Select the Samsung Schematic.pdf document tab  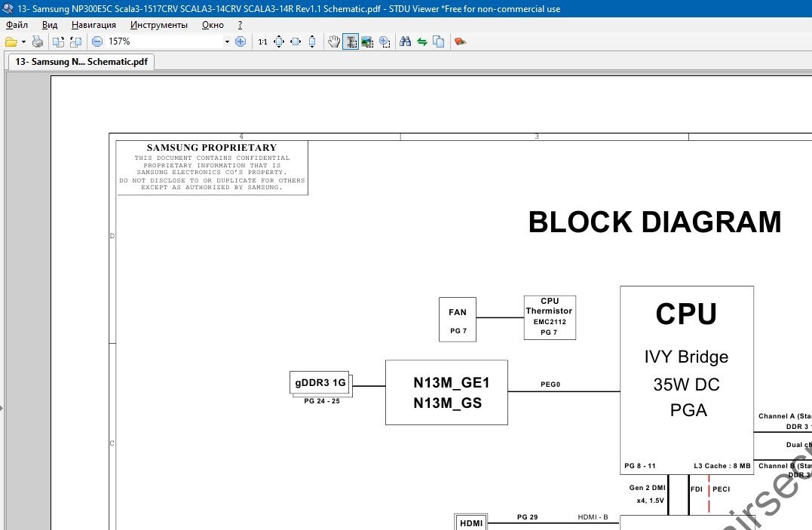tap(81, 62)
